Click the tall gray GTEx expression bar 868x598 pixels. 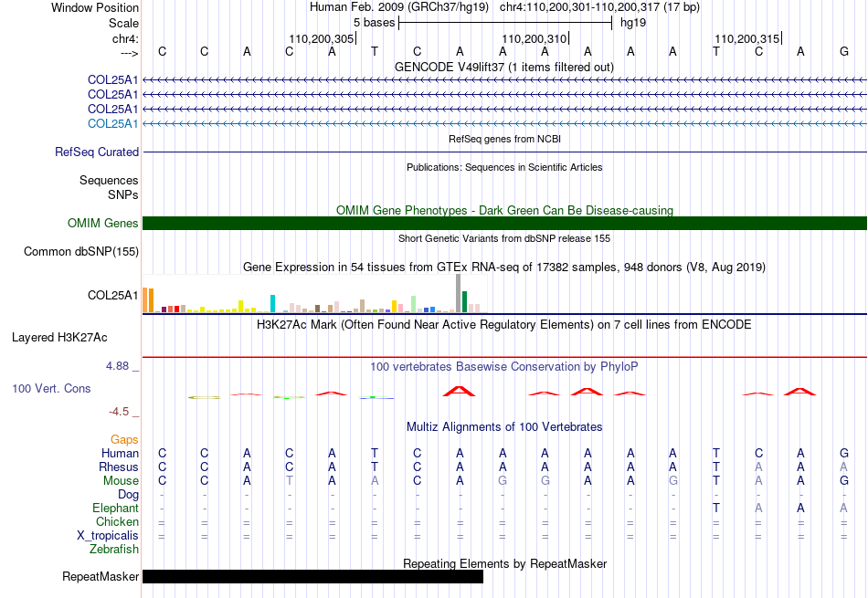tap(458, 293)
